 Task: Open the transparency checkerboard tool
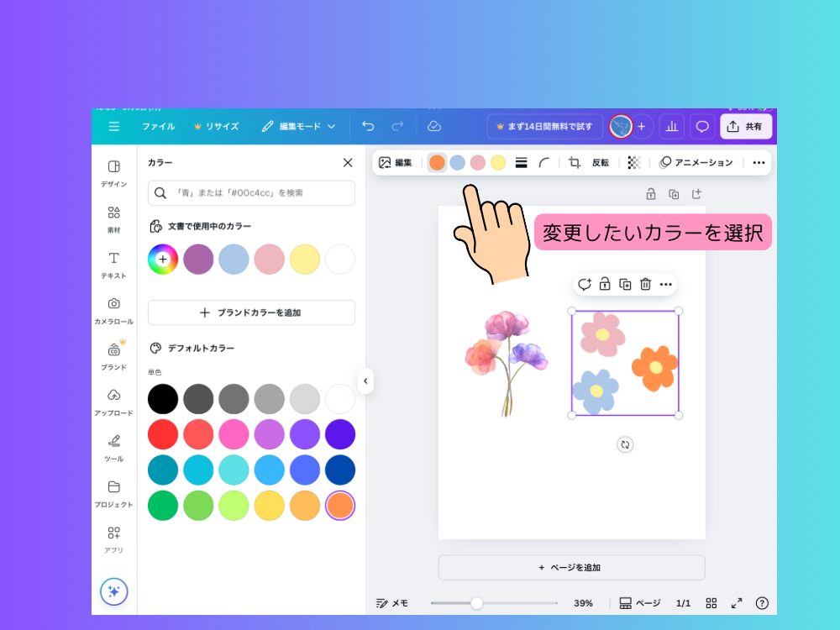[634, 163]
